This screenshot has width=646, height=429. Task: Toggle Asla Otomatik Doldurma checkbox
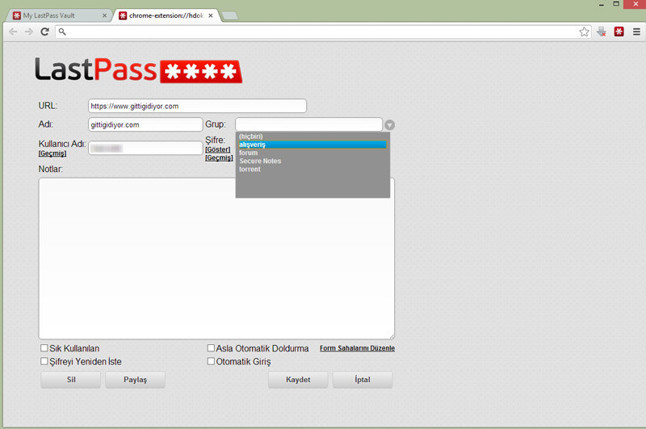point(211,349)
